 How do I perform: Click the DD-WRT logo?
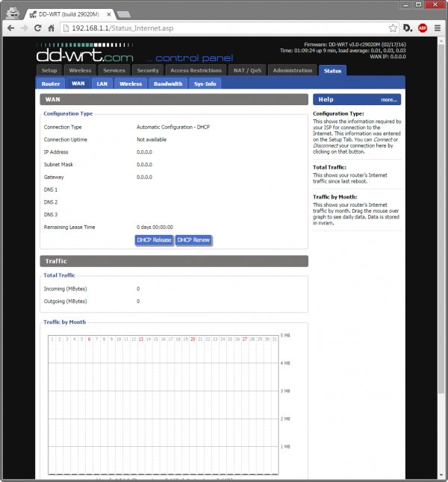click(x=86, y=54)
